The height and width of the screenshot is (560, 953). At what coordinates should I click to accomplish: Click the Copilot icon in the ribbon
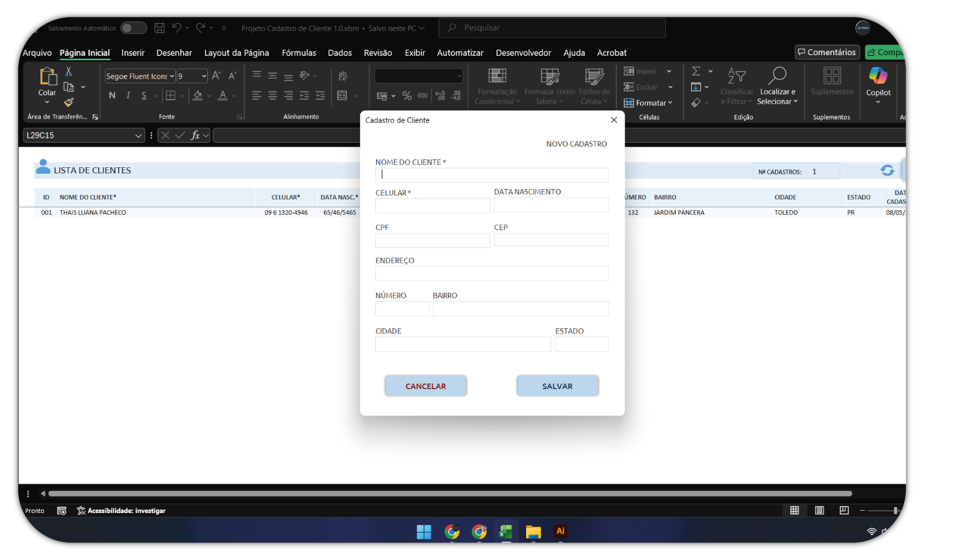tap(878, 76)
